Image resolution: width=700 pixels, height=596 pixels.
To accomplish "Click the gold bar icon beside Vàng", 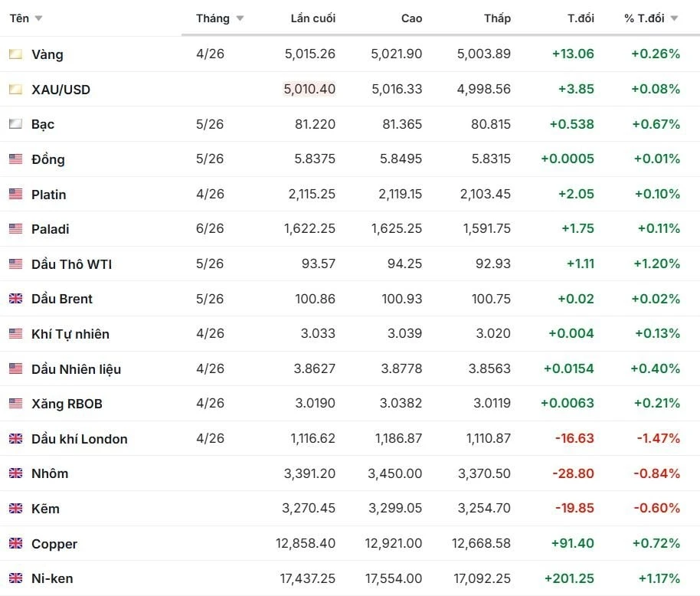I will (15, 54).
